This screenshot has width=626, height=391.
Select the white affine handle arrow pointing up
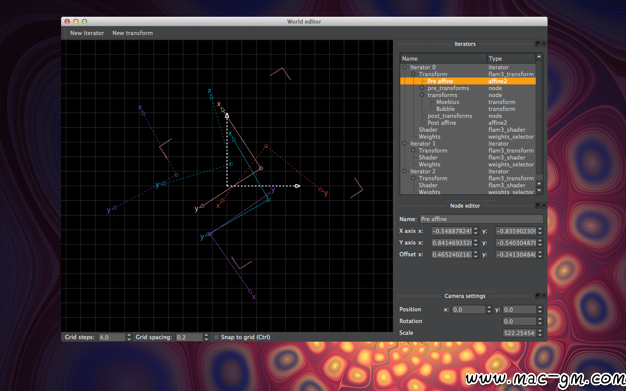227,116
